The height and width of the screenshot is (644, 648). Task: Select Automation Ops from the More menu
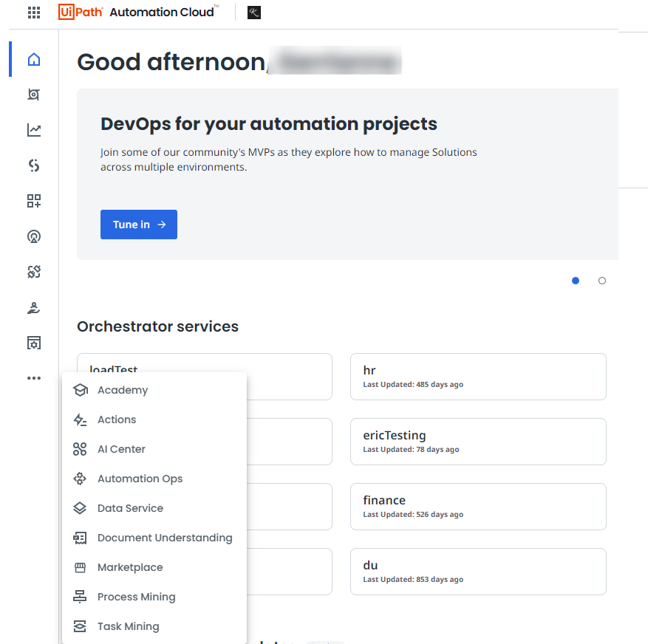pyautogui.click(x=154, y=479)
